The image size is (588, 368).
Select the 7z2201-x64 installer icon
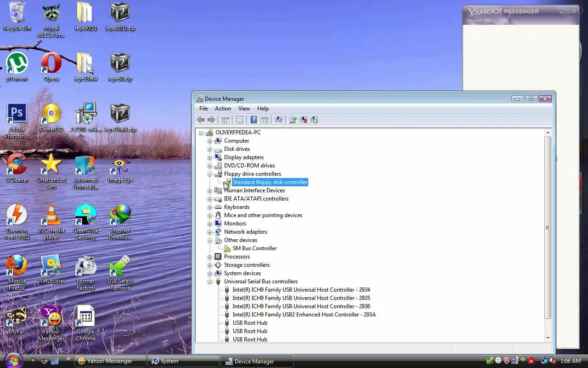click(85, 118)
